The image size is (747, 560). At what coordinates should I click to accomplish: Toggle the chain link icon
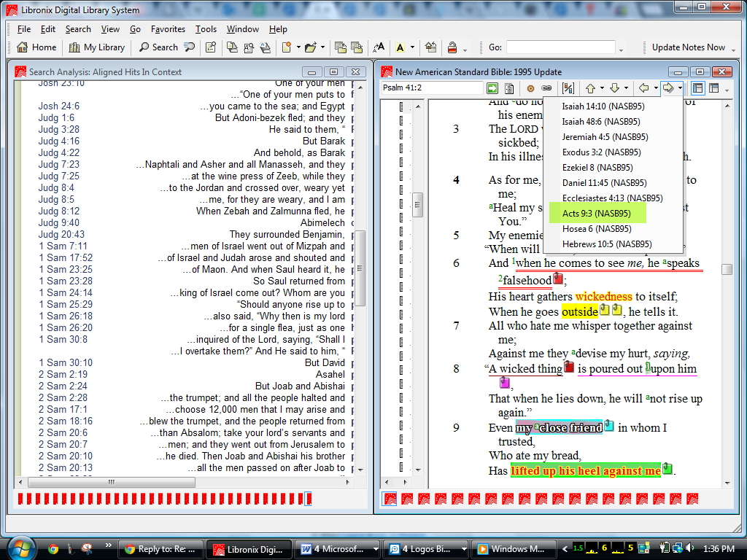coord(546,88)
